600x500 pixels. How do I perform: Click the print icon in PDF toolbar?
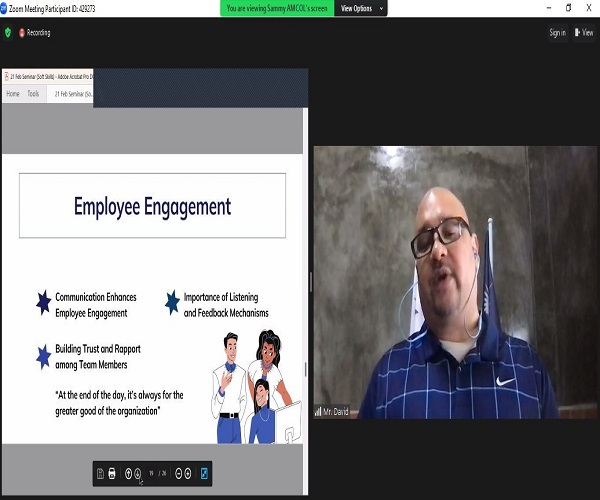coord(112,474)
